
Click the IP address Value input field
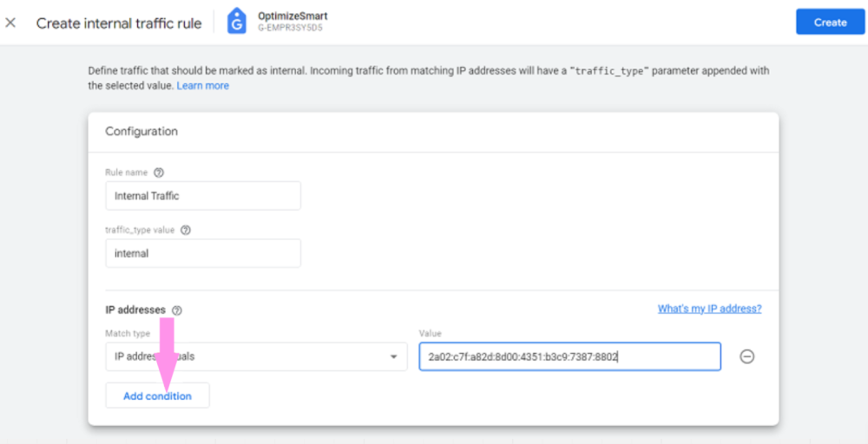coord(569,356)
